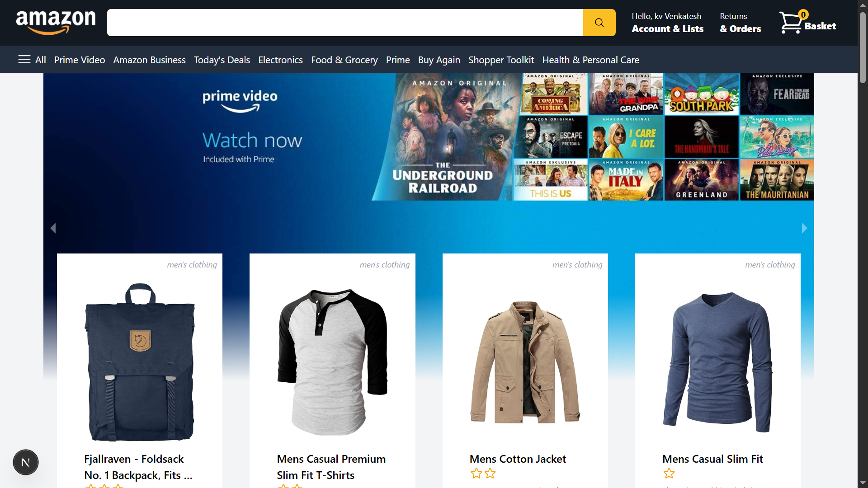
Task: Click the raglan henley T-shirt image
Action: [x=332, y=362]
